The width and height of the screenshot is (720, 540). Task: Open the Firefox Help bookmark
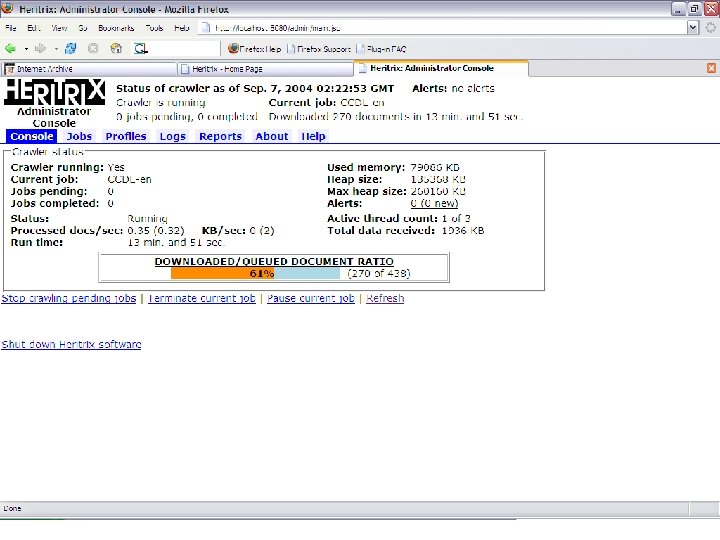tap(255, 49)
